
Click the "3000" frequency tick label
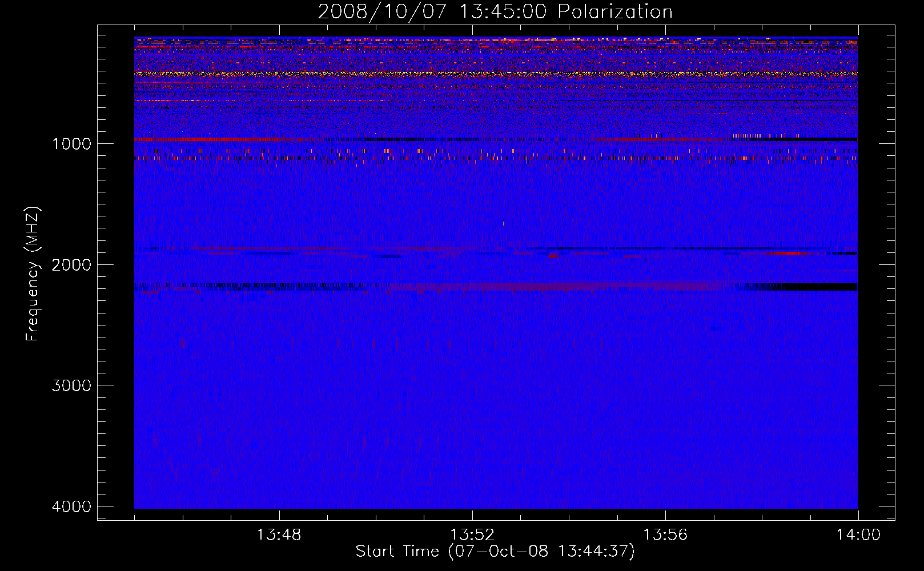point(71,385)
